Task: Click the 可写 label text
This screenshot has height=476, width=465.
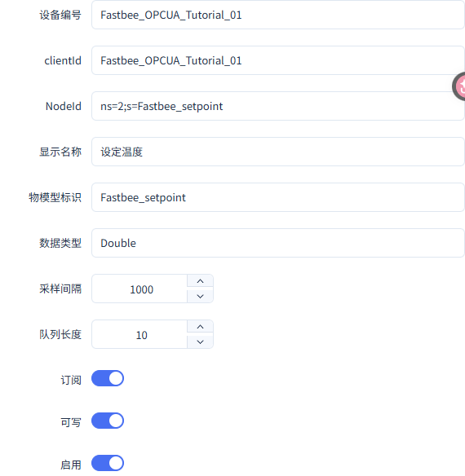Action: 71,422
